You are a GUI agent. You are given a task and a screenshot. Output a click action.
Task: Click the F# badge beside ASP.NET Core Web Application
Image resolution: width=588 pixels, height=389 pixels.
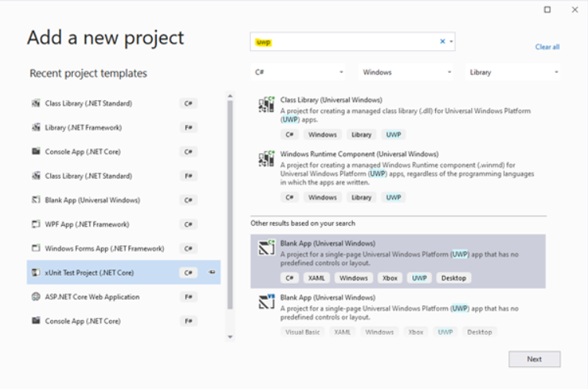click(188, 296)
